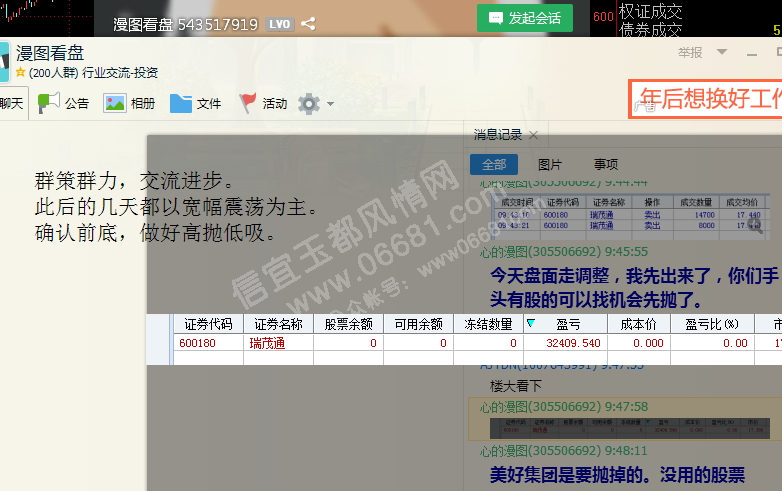The width and height of the screenshot is (782, 491).
Task: Click the 行业交流-投资 group category label
Action: [120, 73]
